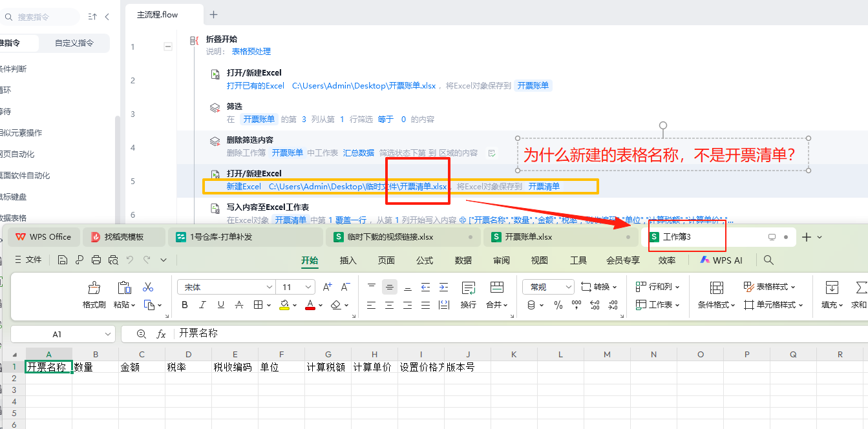Image resolution: width=868 pixels, height=429 pixels.
Task: Click the percent style icon
Action: point(558,305)
